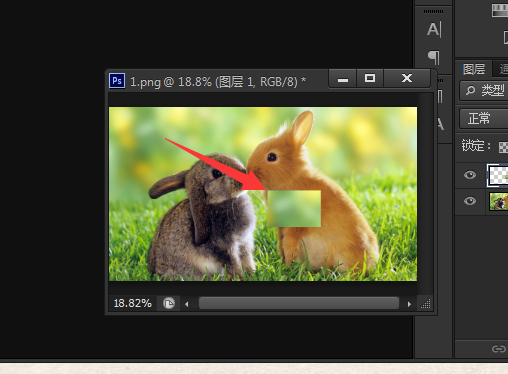Image resolution: width=508 pixels, height=374 pixels.
Task: Click the document status info icon
Action: tap(169, 303)
